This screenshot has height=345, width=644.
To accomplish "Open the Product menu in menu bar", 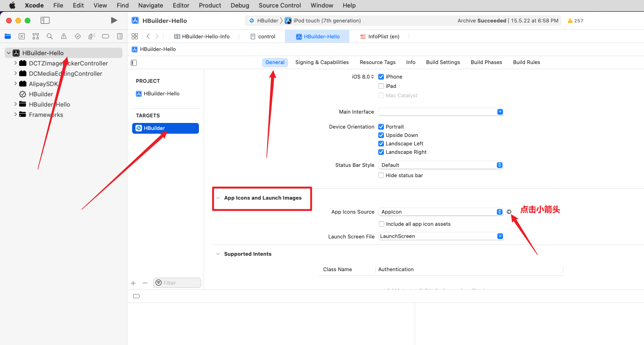I will pos(210,5).
